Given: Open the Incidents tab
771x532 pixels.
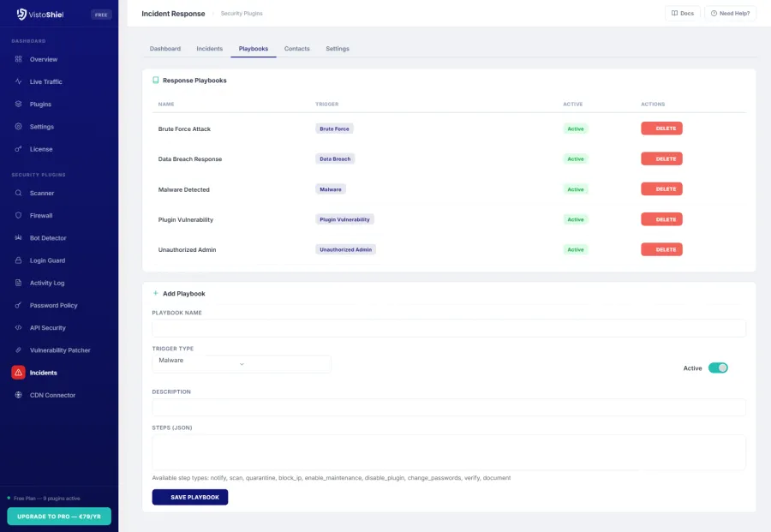Looking at the screenshot, I should pos(209,49).
